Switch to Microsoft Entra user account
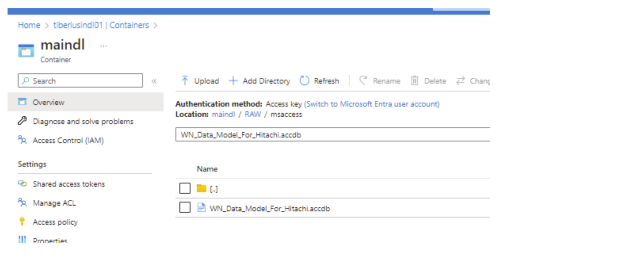The width and height of the screenshot is (644, 256). tap(372, 104)
